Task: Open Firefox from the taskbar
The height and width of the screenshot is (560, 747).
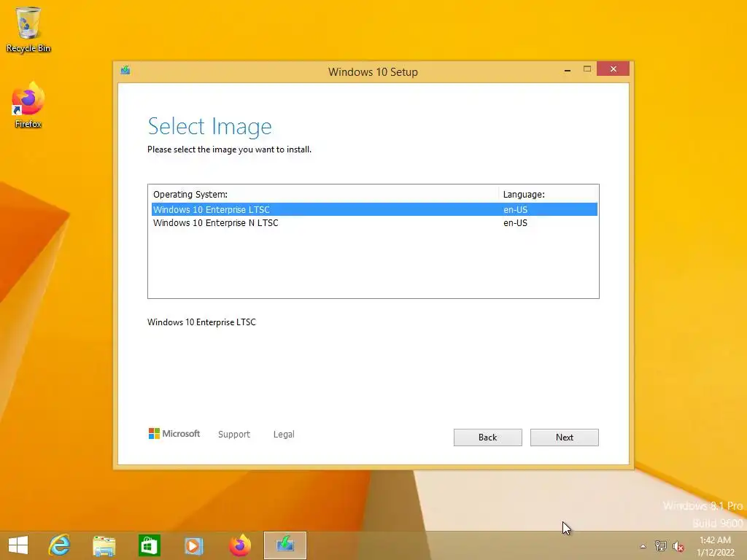Action: pyautogui.click(x=239, y=545)
